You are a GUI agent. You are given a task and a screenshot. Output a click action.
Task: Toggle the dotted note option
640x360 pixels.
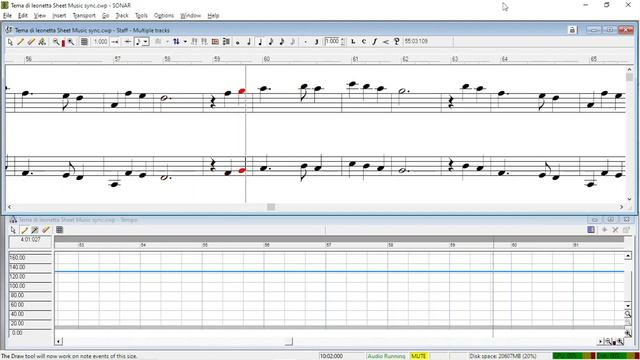(305, 42)
